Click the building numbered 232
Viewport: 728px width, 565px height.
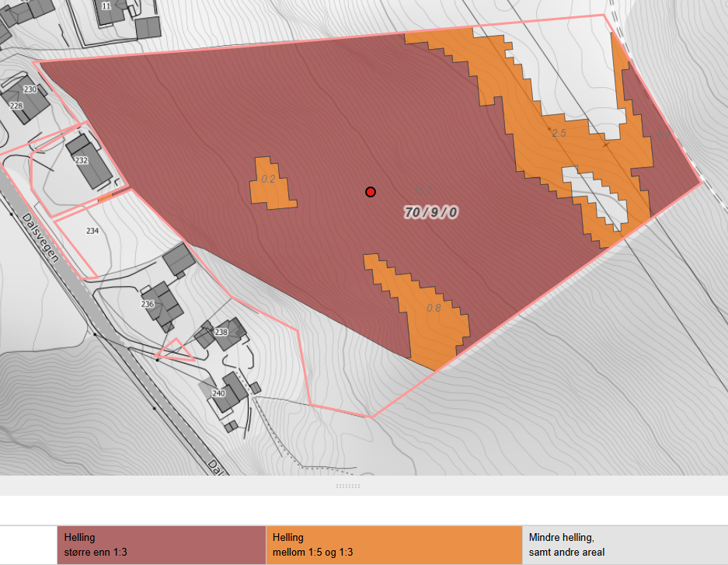pos(89,161)
